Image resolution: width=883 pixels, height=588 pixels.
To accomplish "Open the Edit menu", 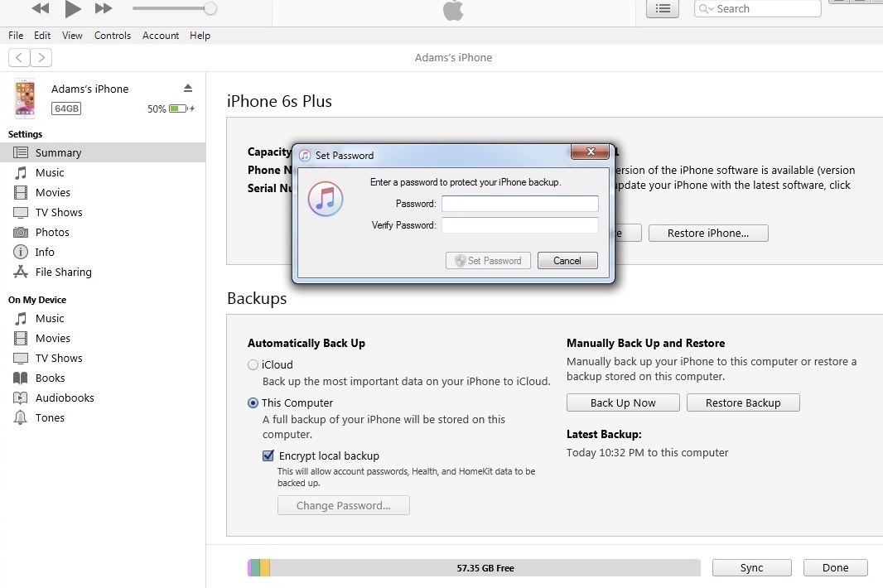I will point(42,36).
